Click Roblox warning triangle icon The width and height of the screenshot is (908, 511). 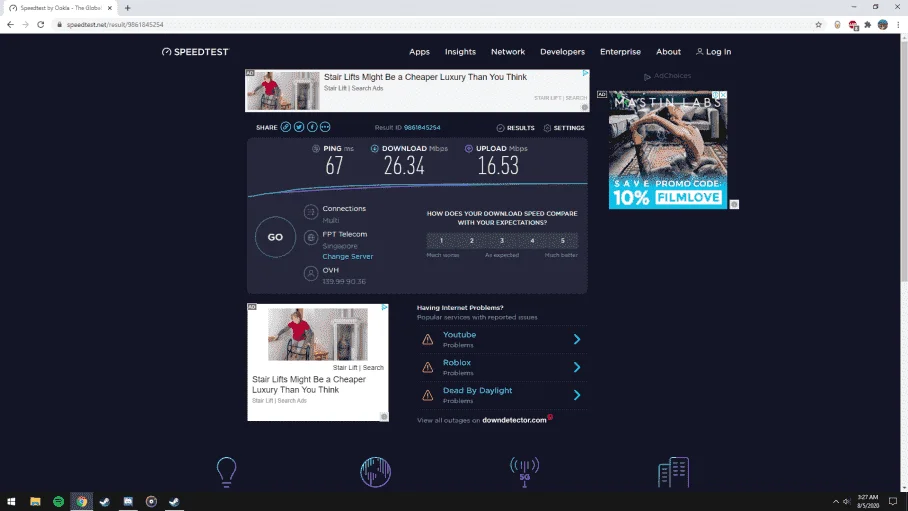click(x=427, y=367)
